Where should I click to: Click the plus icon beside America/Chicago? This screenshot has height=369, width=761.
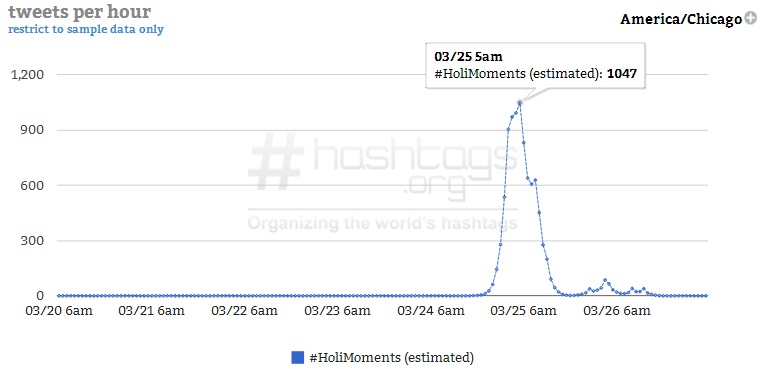(750, 18)
